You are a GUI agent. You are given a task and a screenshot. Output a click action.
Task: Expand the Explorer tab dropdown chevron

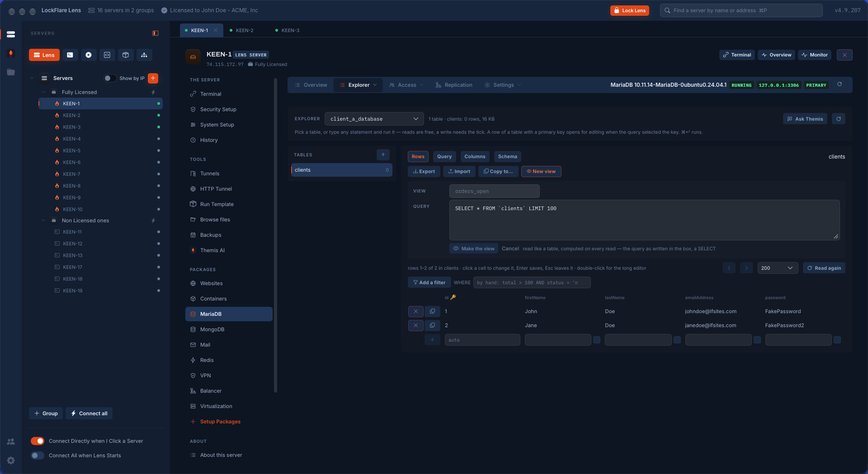click(375, 85)
